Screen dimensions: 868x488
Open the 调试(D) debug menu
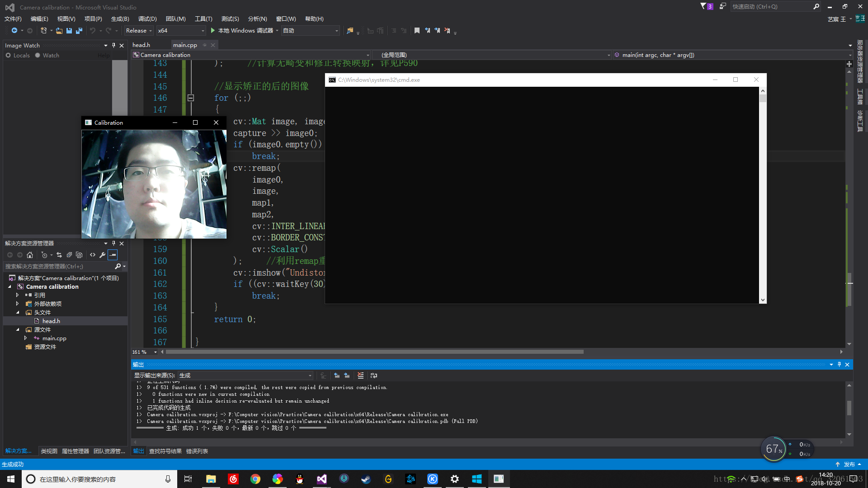click(x=147, y=19)
